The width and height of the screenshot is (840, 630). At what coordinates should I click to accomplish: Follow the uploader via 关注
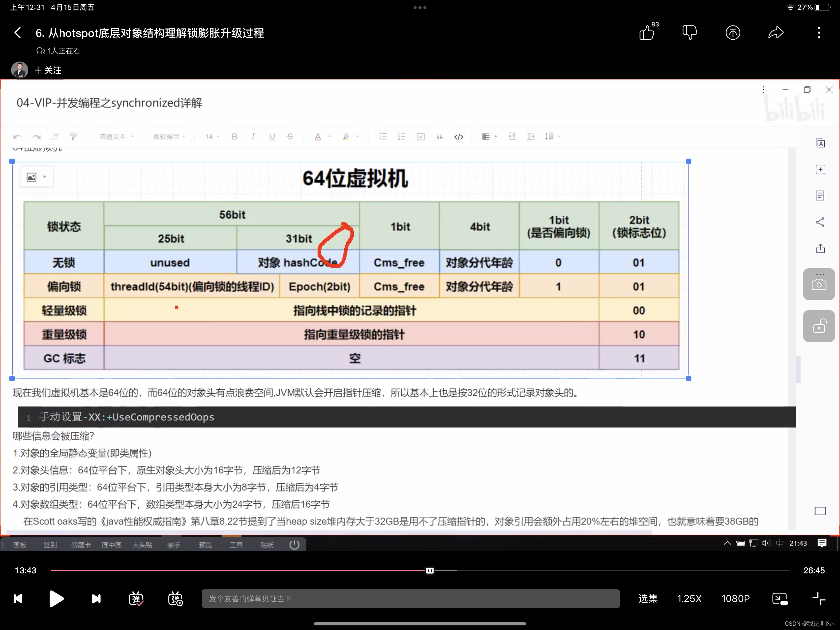coord(48,70)
